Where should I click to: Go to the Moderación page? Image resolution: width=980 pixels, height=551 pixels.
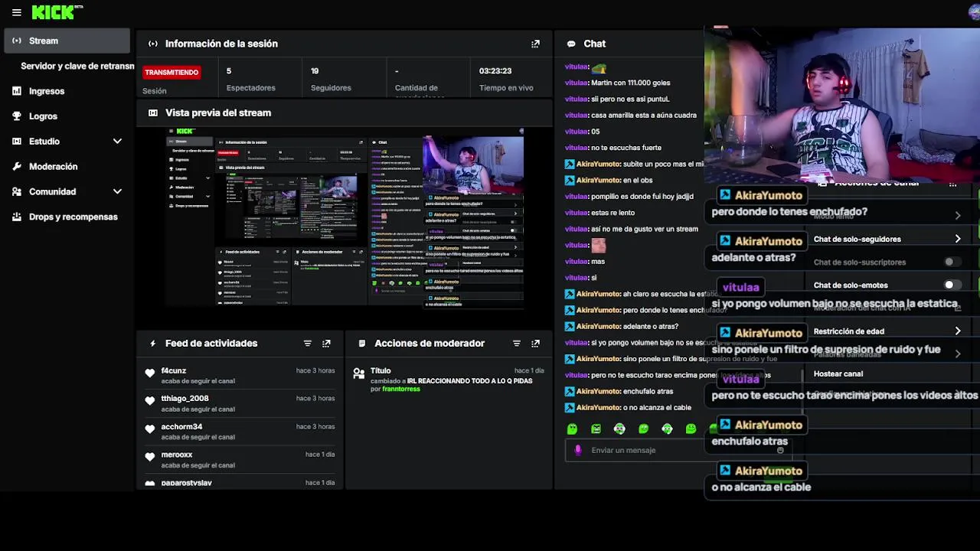pyautogui.click(x=54, y=166)
